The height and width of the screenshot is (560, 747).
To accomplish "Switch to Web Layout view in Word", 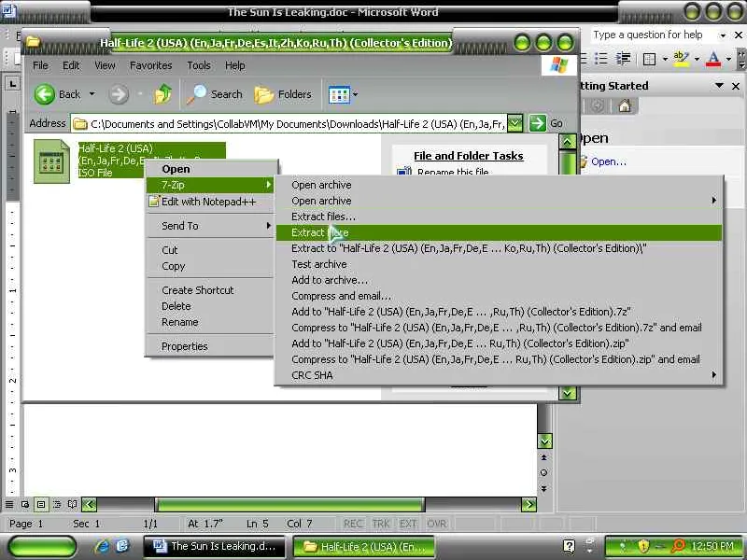I will point(25,504).
